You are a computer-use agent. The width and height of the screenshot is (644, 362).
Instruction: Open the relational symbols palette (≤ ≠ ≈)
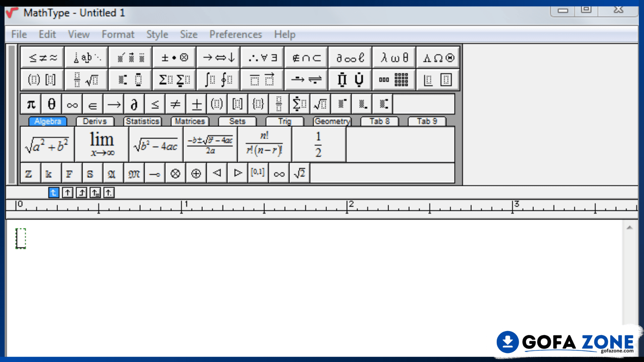coord(42,58)
